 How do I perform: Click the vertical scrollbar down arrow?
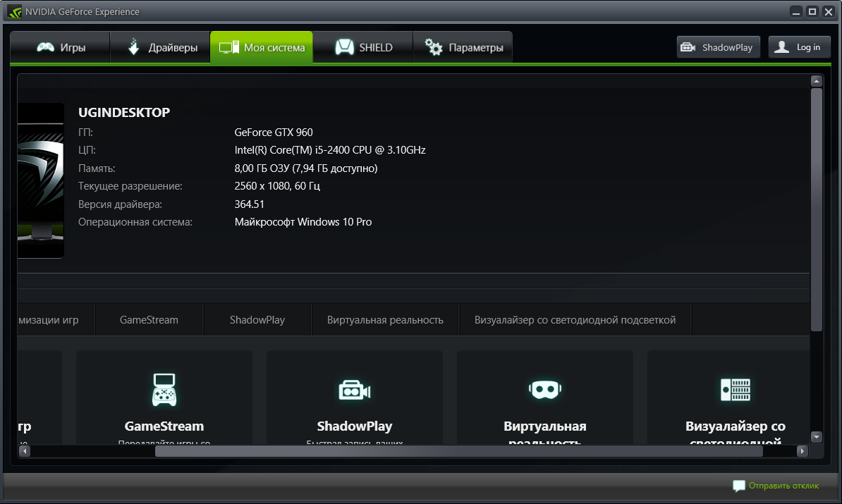[816, 437]
